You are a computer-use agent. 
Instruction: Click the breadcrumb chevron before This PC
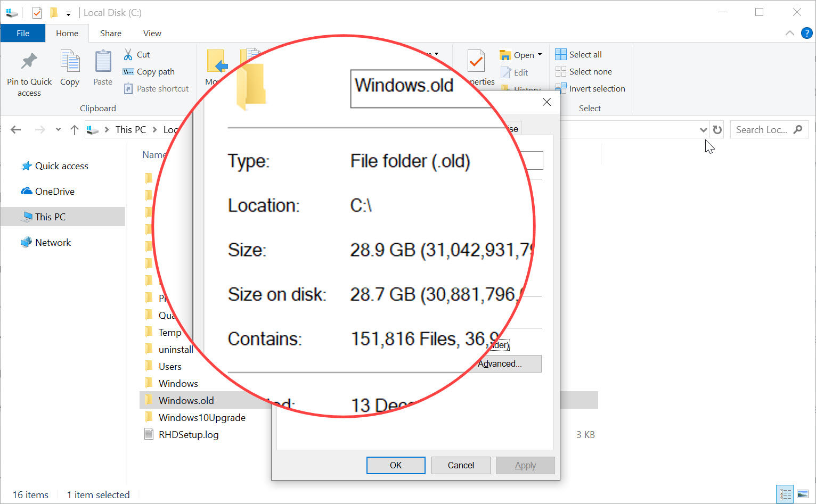[x=107, y=129]
